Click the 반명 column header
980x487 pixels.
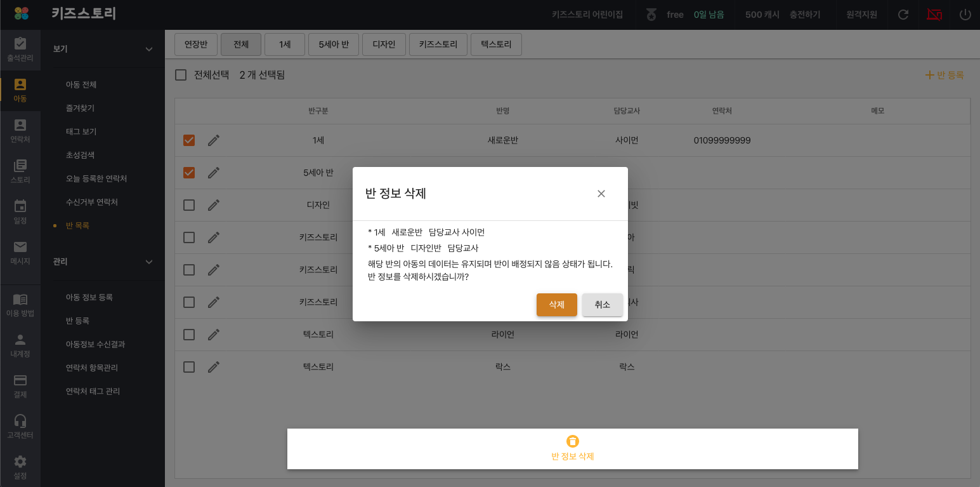(502, 111)
